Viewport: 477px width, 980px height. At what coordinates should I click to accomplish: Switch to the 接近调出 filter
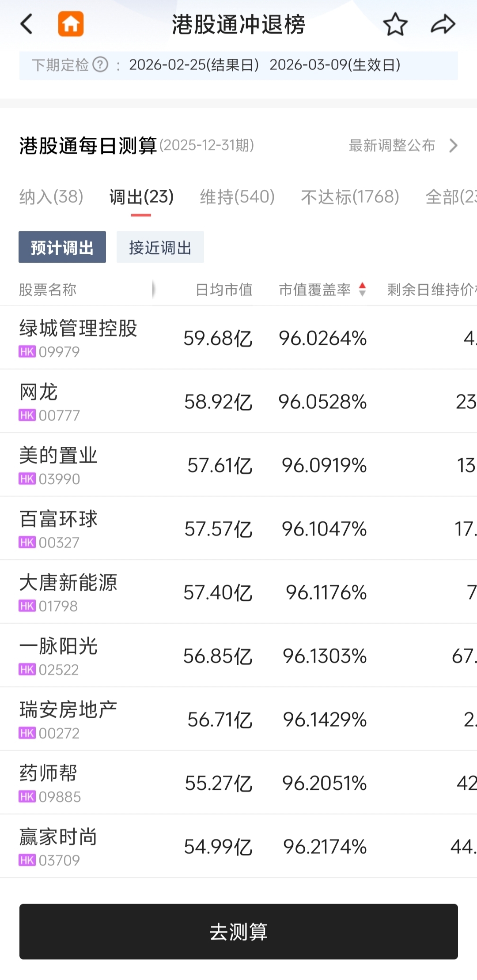click(x=160, y=247)
